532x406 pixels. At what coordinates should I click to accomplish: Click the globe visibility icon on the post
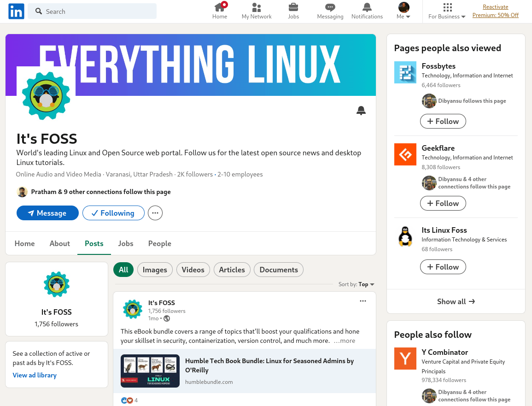coord(166,318)
